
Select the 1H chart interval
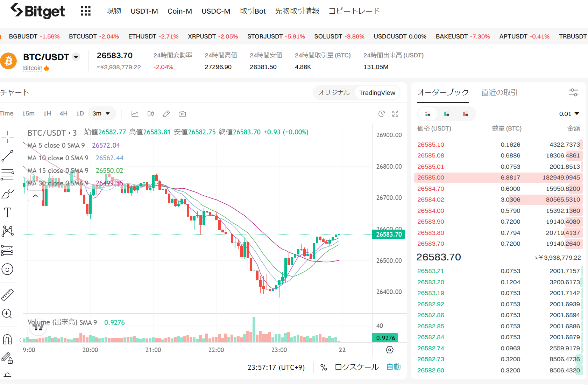click(x=47, y=113)
